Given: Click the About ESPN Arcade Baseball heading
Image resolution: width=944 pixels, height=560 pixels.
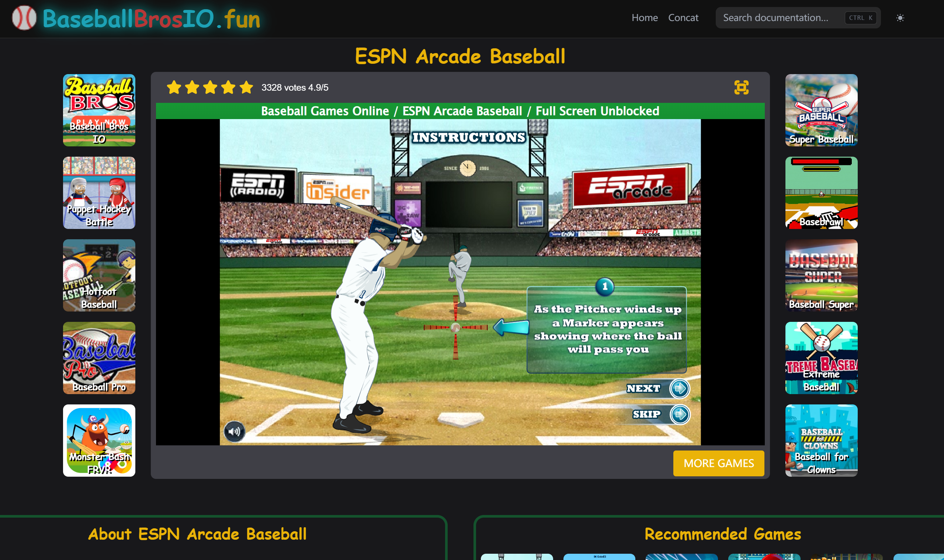Looking at the screenshot, I should 197,534.
